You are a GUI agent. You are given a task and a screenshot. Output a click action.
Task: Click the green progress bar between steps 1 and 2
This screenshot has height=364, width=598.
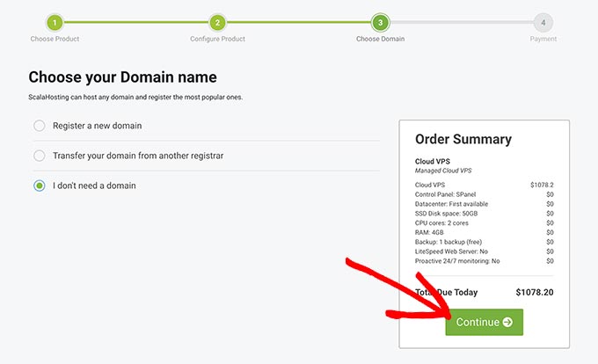pos(135,22)
